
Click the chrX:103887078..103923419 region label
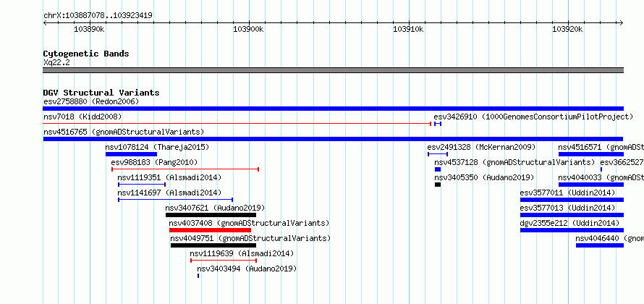(x=98, y=16)
